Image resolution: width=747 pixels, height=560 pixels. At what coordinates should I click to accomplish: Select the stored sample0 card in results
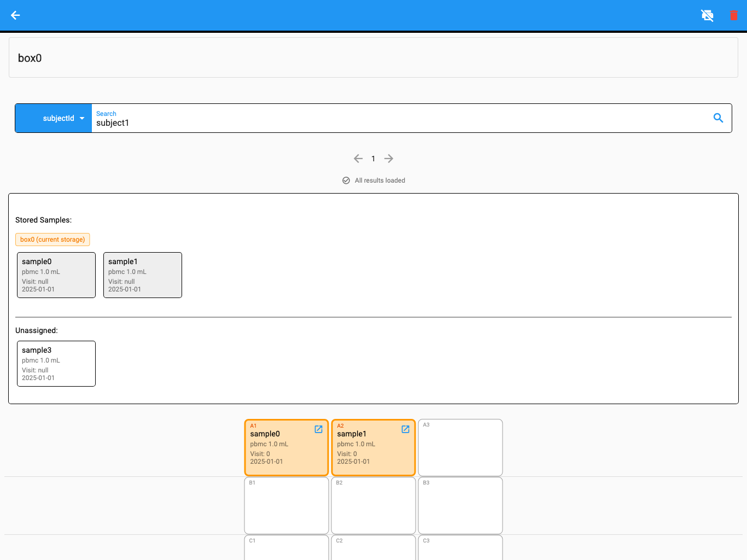[x=56, y=275]
